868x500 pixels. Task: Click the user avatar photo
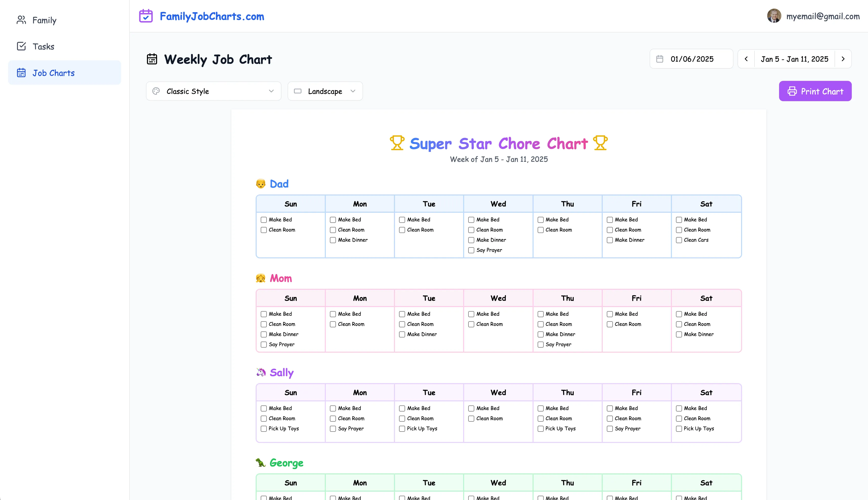pos(774,16)
